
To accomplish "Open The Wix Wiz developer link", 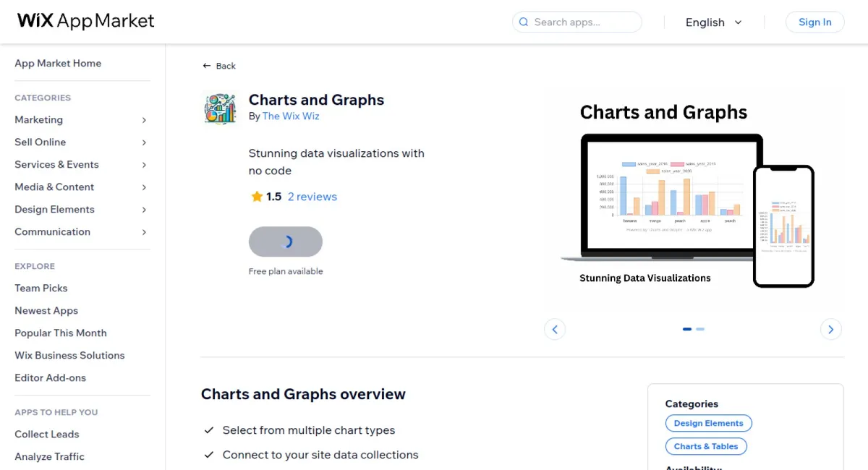I will click(291, 116).
